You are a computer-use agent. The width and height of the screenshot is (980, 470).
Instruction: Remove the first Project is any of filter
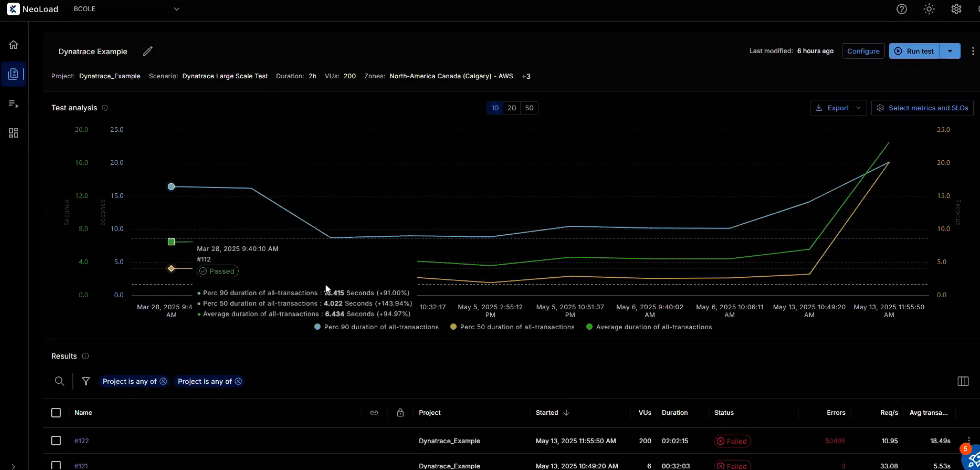[163, 381]
